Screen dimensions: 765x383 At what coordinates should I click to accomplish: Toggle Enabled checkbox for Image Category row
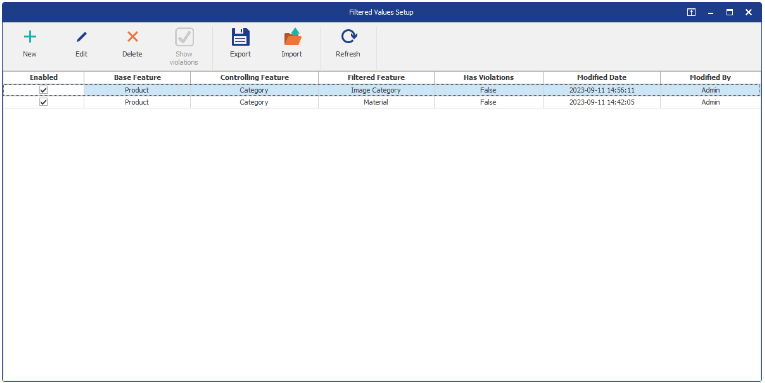pos(43,90)
